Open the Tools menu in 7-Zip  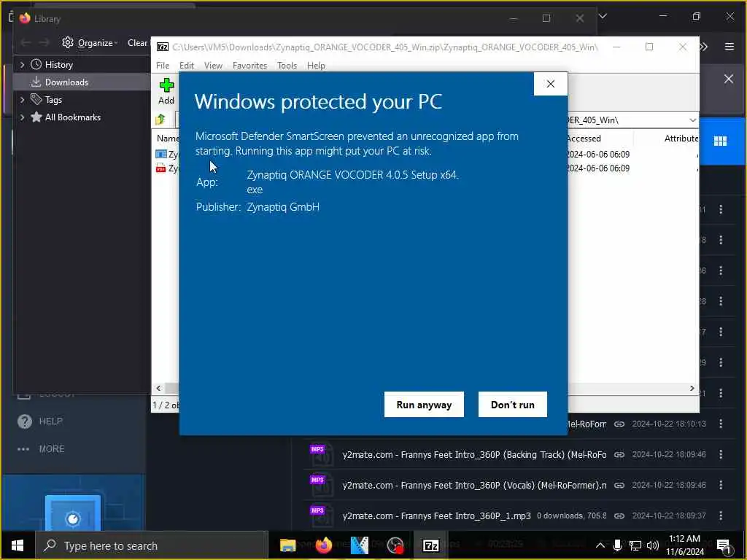pos(287,65)
